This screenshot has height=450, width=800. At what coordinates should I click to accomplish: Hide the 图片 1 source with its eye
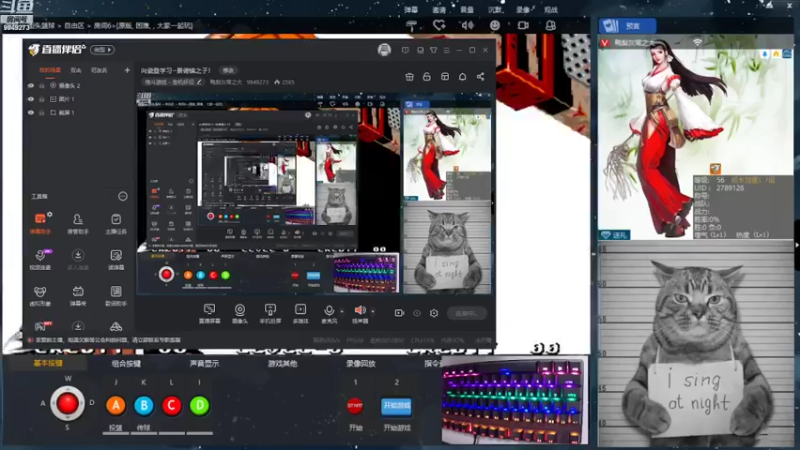point(31,99)
